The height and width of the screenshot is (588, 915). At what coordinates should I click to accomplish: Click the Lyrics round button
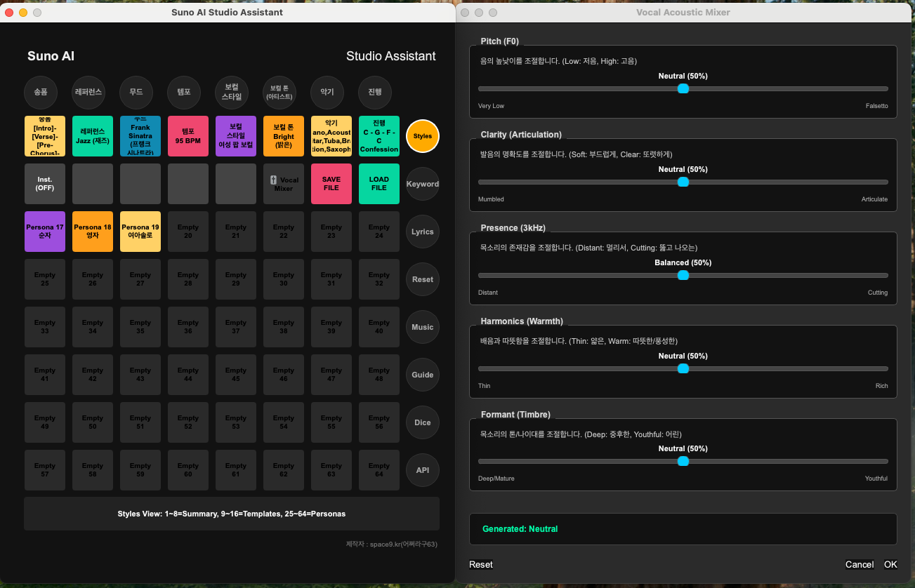(x=423, y=232)
